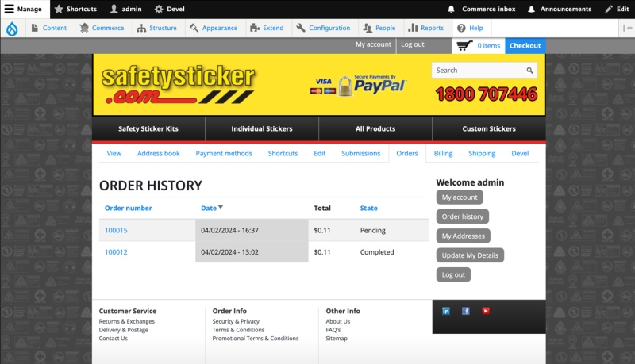Open Announcements bell in toolbar
The width and height of the screenshot is (635, 364).
pyautogui.click(x=560, y=9)
